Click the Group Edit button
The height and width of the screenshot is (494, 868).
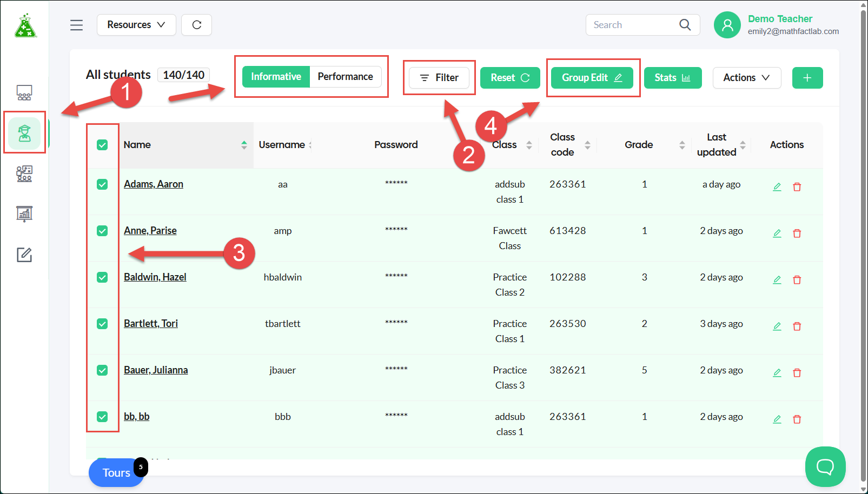[592, 78]
